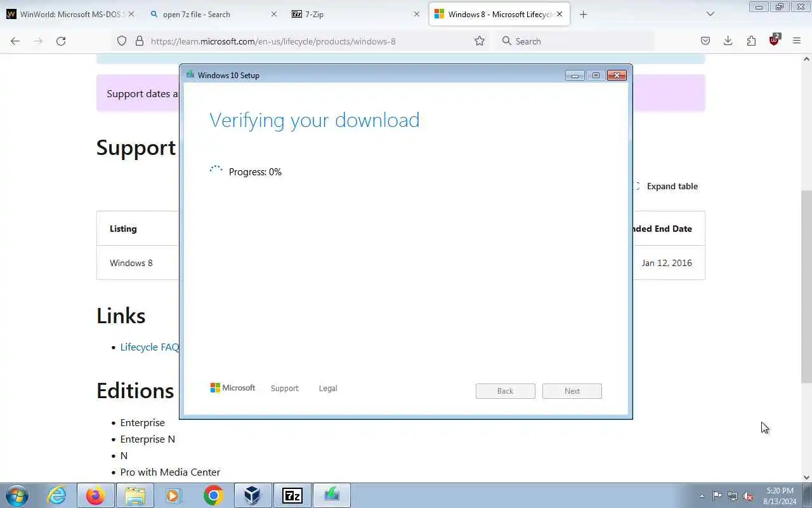The height and width of the screenshot is (508, 812).
Task: Show the Firefox downloads panel
Action: click(x=728, y=41)
